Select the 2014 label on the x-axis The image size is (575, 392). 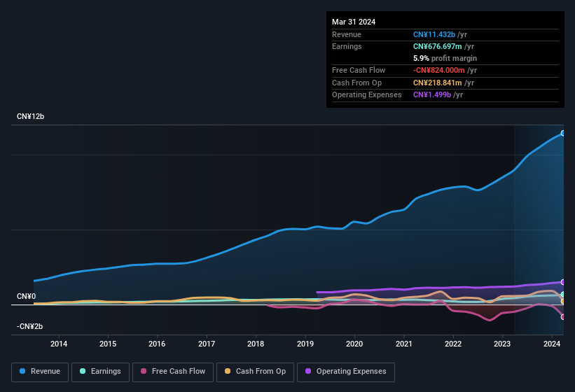(59, 344)
